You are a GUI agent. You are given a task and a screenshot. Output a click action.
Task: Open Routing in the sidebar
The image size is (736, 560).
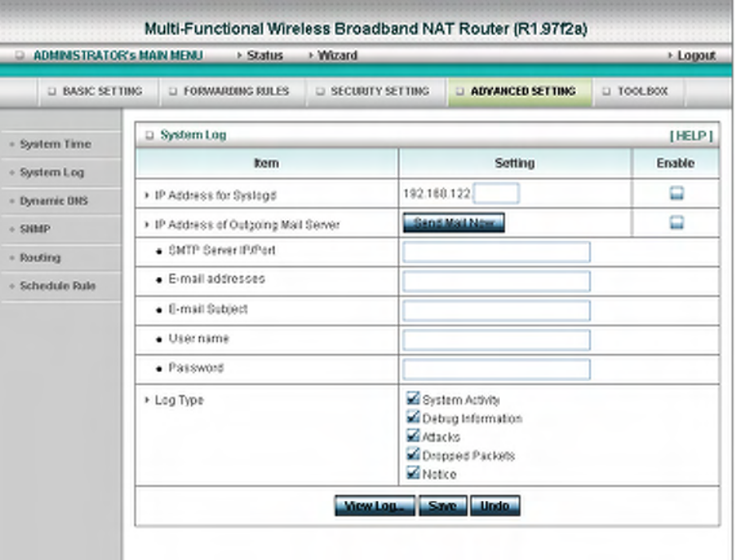point(40,258)
